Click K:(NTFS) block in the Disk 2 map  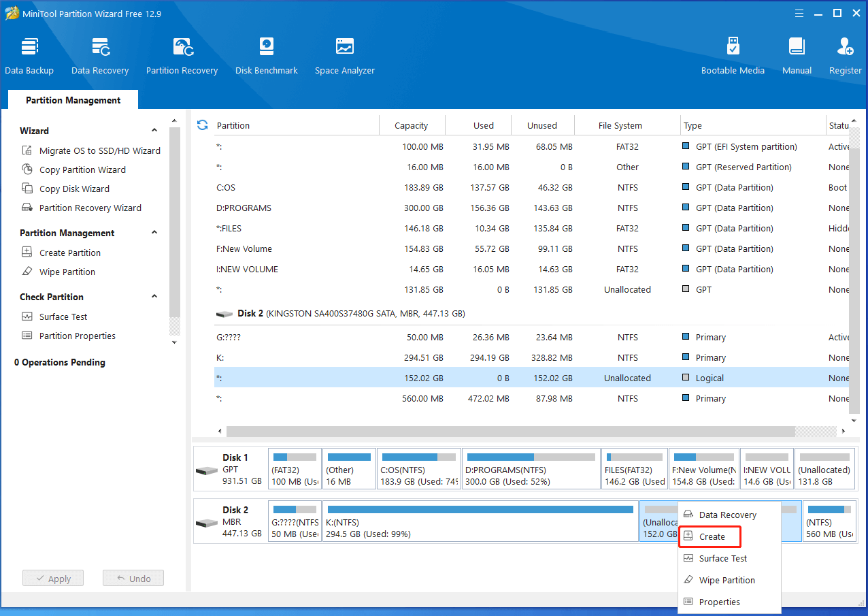tap(480, 521)
